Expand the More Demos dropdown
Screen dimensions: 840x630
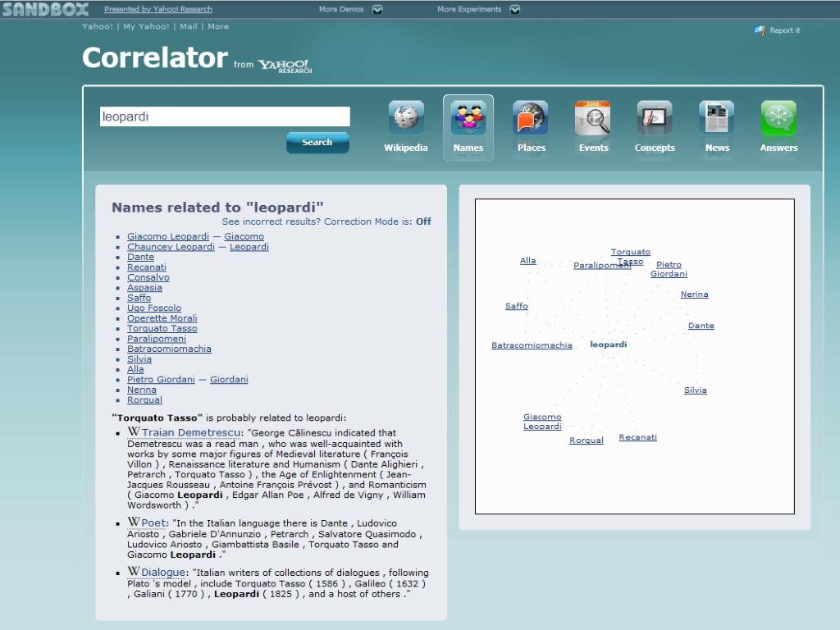pyautogui.click(x=377, y=9)
